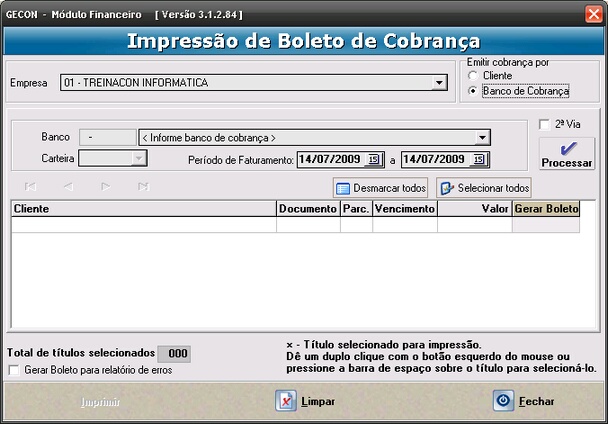Open calendar for start billing date
Screen dimensions: 608x424
click(373, 159)
